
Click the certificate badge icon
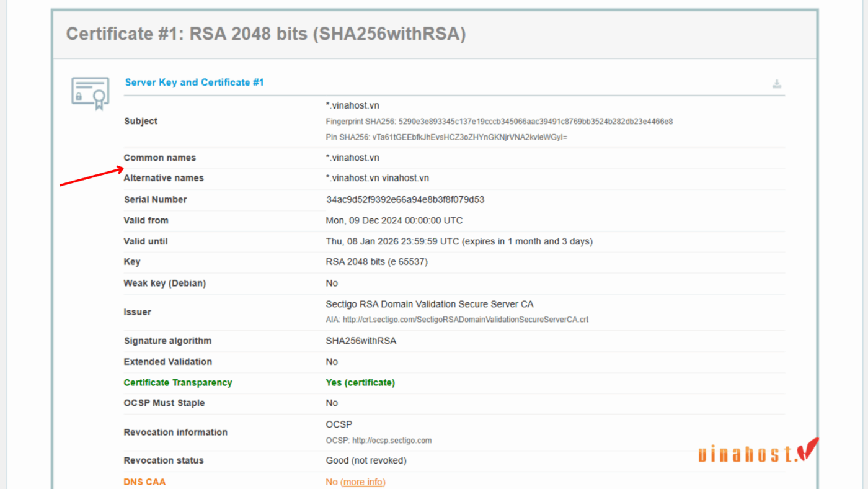(91, 93)
